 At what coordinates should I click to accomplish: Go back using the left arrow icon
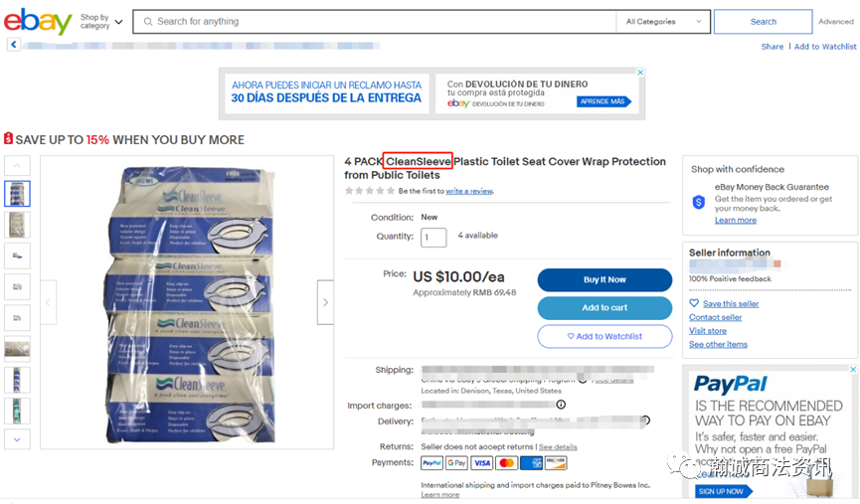click(x=14, y=45)
